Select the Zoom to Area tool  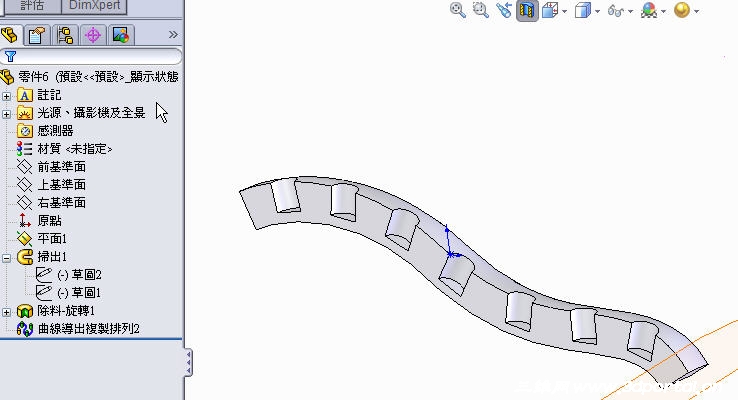tap(481, 10)
